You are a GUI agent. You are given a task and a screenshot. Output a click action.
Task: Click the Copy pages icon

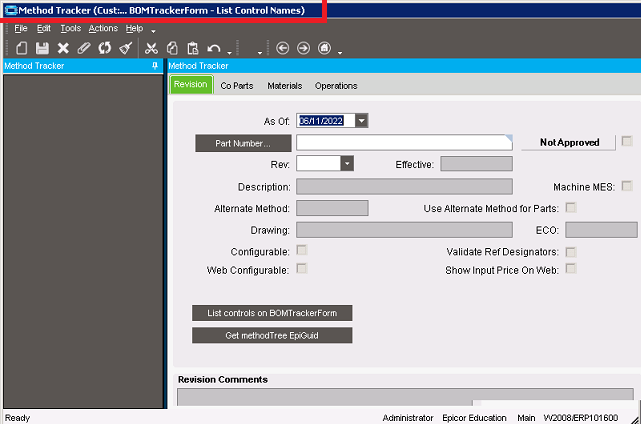click(x=172, y=48)
